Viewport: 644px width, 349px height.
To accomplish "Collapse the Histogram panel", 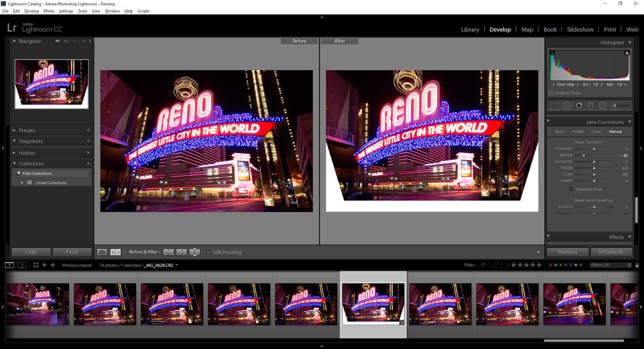I will click(630, 42).
